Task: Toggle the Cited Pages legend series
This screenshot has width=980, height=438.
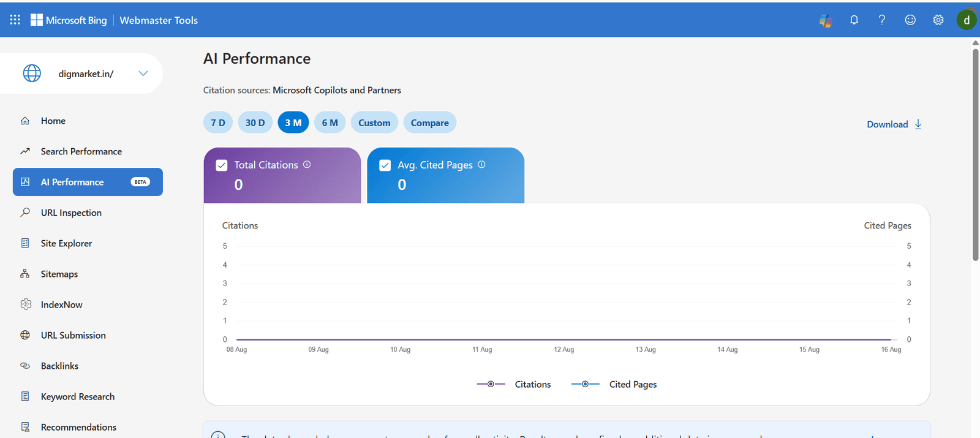Action: click(614, 384)
